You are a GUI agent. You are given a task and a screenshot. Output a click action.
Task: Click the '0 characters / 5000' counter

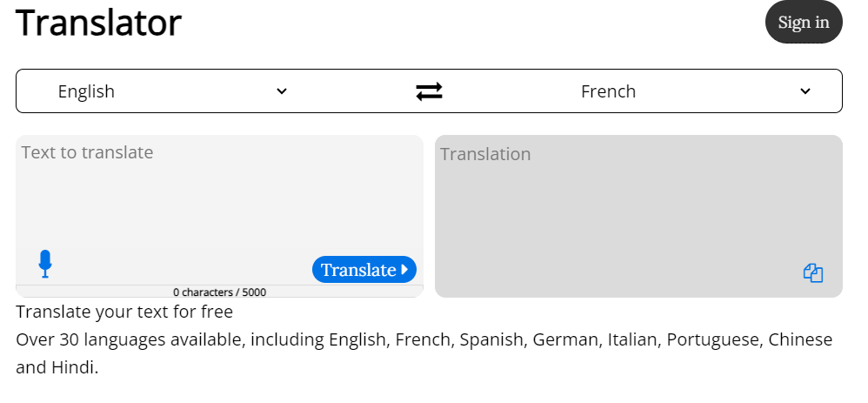coord(219,292)
